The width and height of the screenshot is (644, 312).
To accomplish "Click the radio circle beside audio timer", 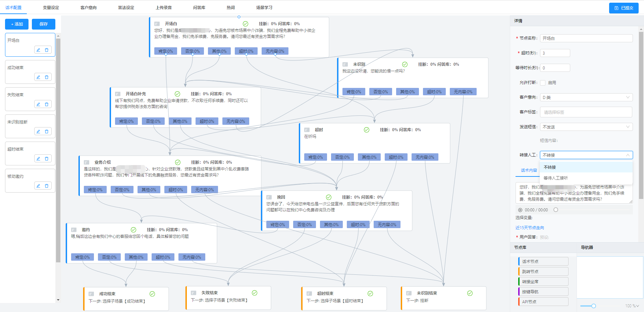I will point(556,210).
